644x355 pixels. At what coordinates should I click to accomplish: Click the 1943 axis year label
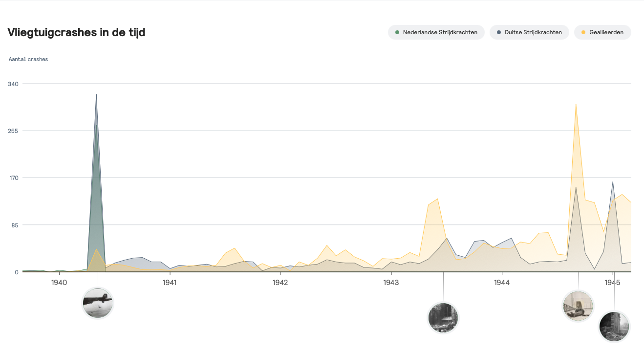391,283
